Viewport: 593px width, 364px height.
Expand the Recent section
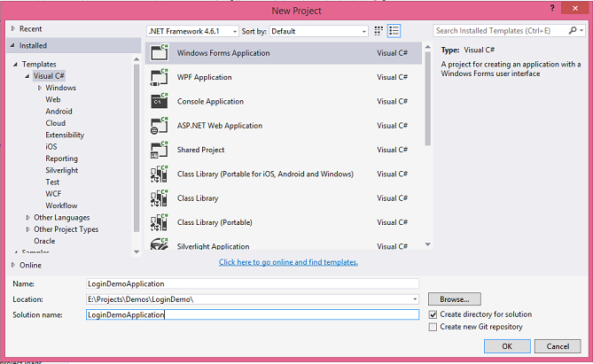(x=13, y=28)
